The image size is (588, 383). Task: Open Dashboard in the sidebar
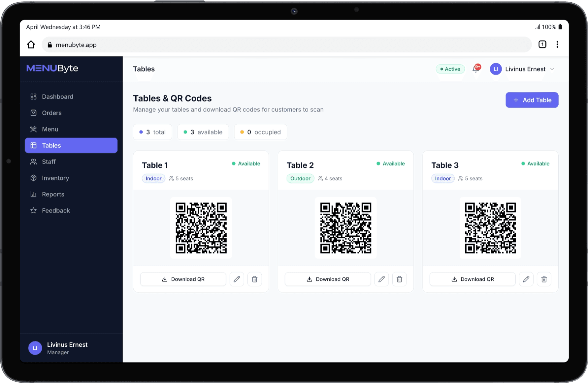pos(71,97)
